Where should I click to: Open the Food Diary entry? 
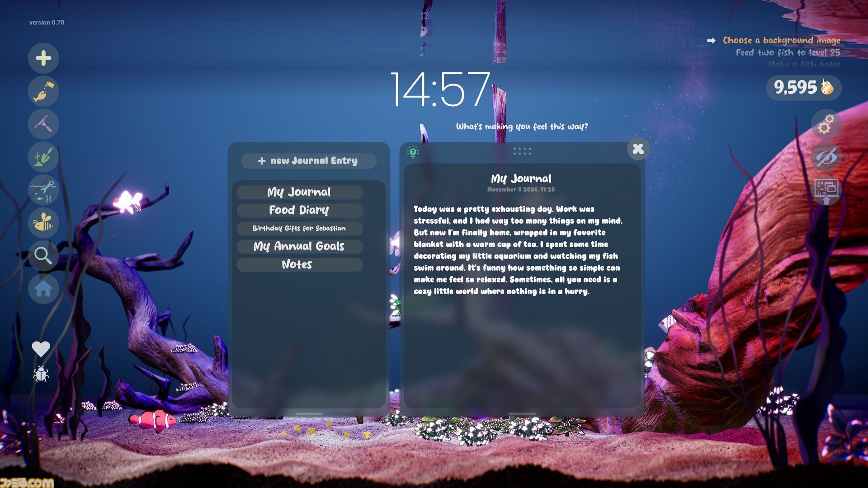click(300, 210)
